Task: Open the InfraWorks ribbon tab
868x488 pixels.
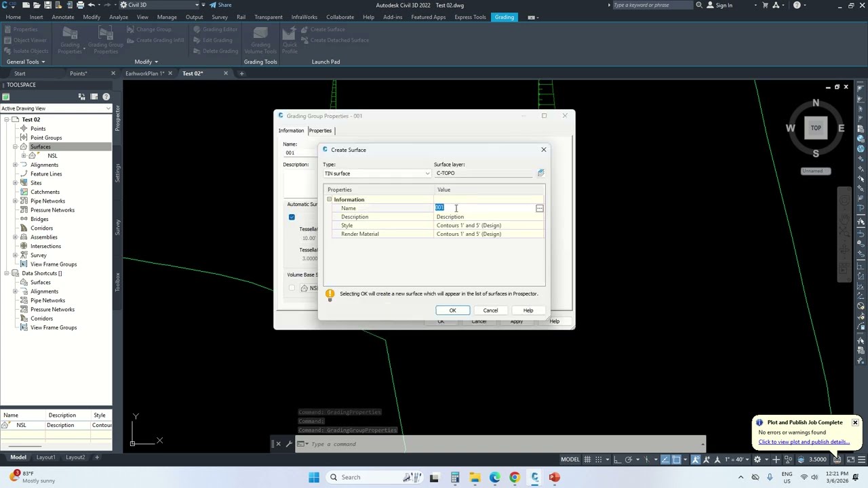Action: [304, 17]
